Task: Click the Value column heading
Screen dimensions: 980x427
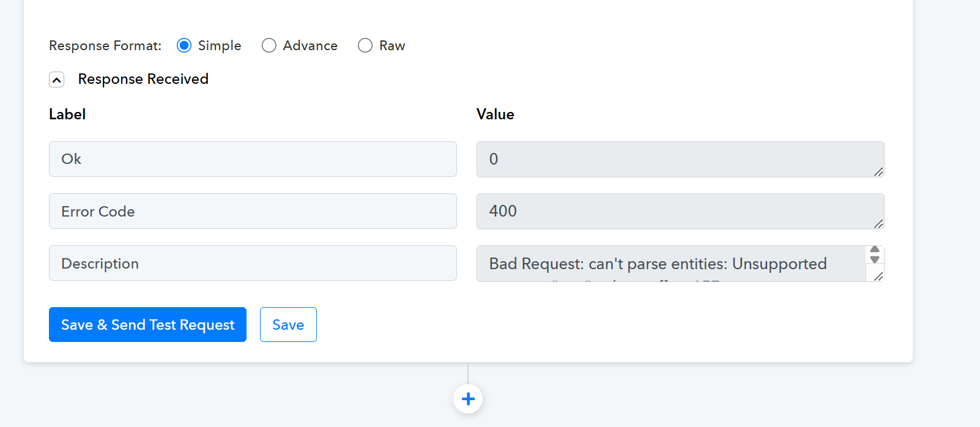Action: [495, 114]
